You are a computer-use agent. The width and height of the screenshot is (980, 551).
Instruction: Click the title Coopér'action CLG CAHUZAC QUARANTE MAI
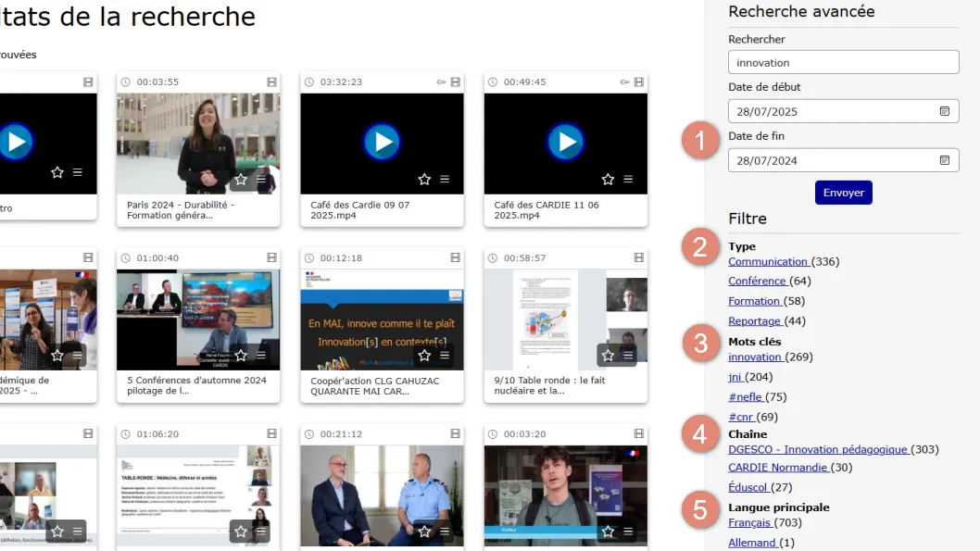(375, 386)
